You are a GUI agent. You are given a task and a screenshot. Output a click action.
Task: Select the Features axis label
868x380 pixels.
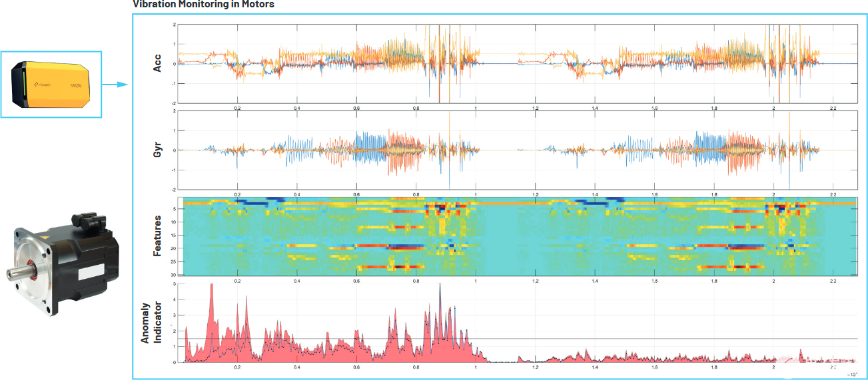(158, 236)
